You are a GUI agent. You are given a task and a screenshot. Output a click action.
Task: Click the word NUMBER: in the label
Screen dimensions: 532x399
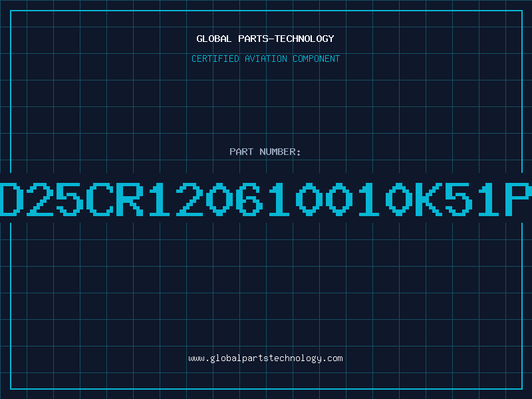pos(280,152)
